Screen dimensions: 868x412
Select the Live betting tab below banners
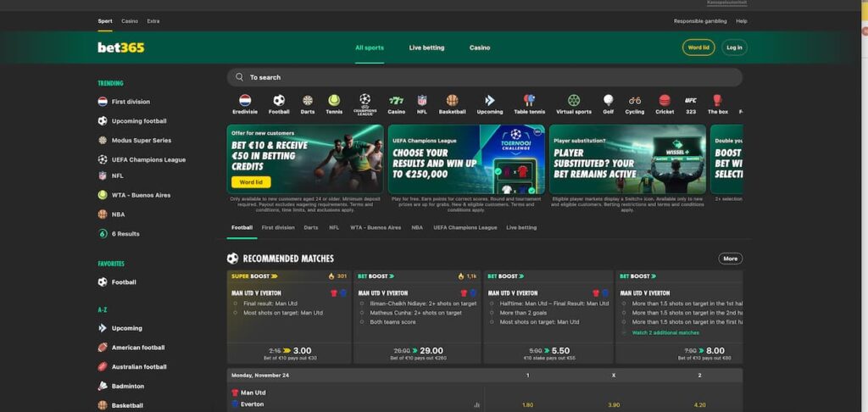pos(521,227)
